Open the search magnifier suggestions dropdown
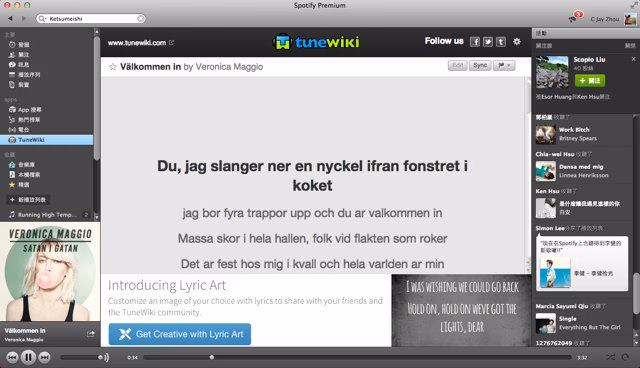This screenshot has width=640, height=368. pyautogui.click(x=42, y=18)
